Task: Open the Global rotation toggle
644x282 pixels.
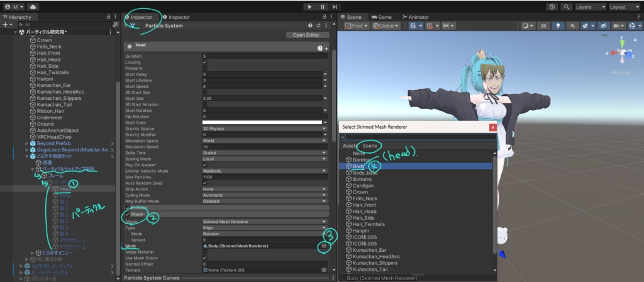Action: (x=386, y=26)
